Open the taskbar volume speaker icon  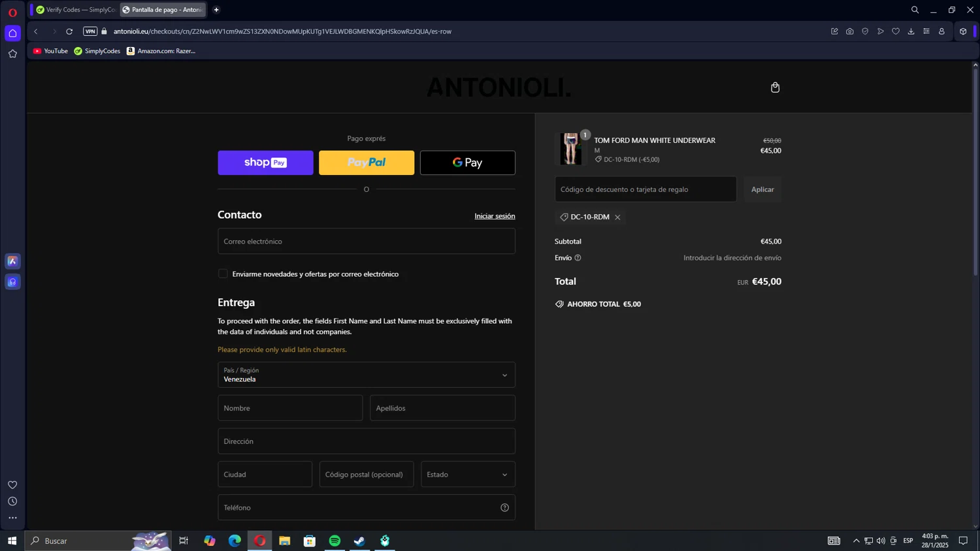coord(881,541)
